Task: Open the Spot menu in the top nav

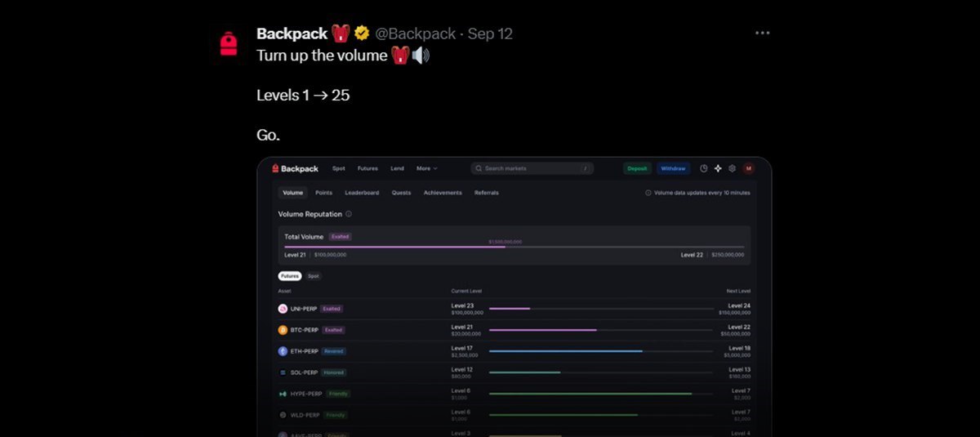Action: pyautogui.click(x=338, y=168)
